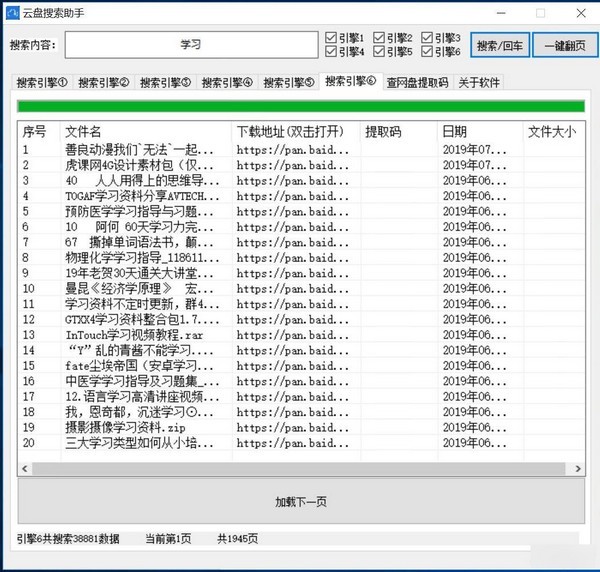This screenshot has height=572, width=600.
Task: Select row TOGAF学习资料分享AVTECH...
Action: point(301,196)
